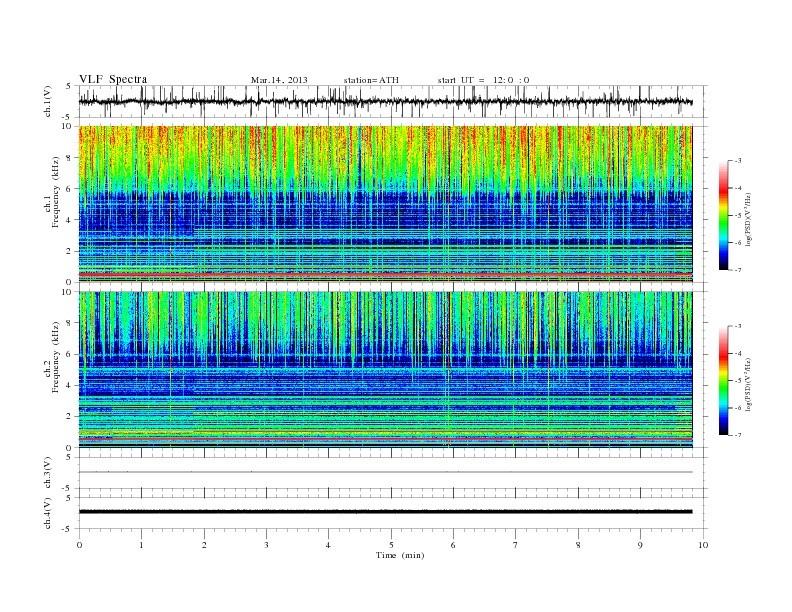Click the 'VLF Spectra' title text
Image resolution: width=792 pixels, height=612 pixels.
click(x=113, y=79)
